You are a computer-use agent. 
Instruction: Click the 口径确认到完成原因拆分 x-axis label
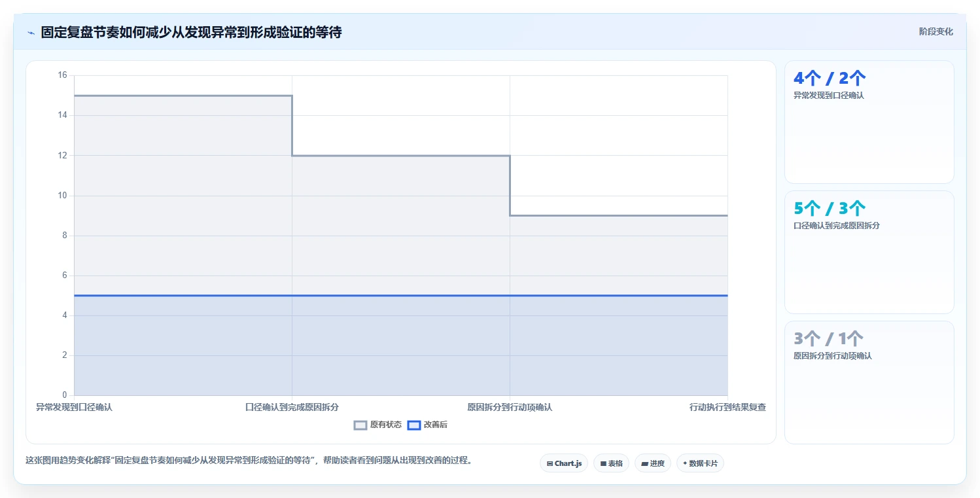(292, 407)
